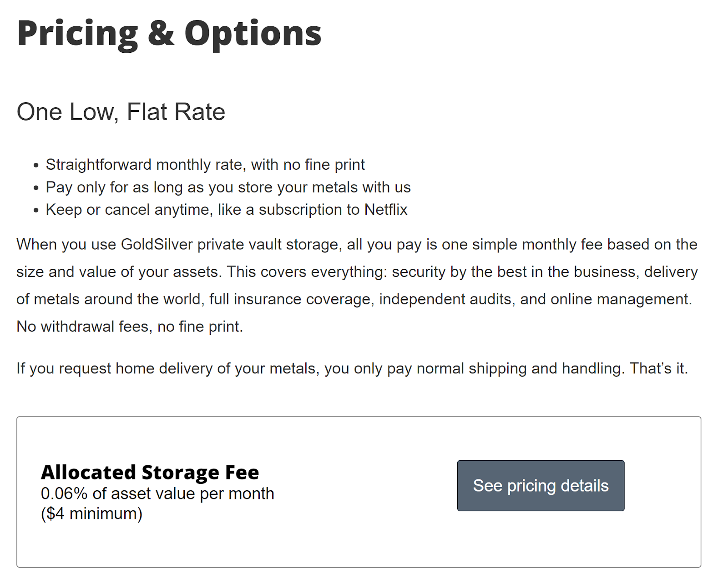Click the Pricing & Options main heading
Image resolution: width=728 pixels, height=579 pixels.
(169, 34)
